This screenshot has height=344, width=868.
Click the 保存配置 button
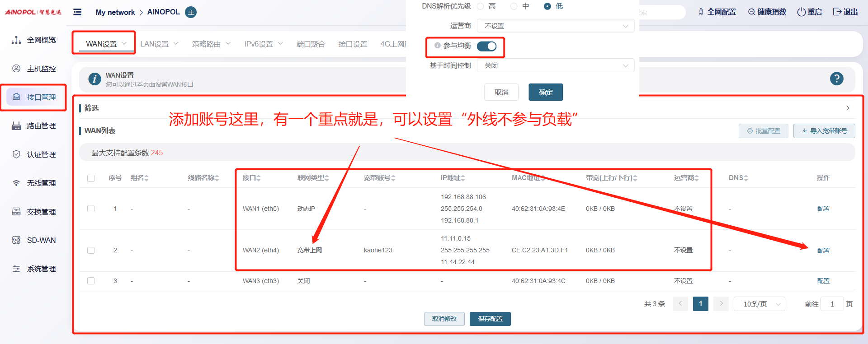[x=490, y=319]
